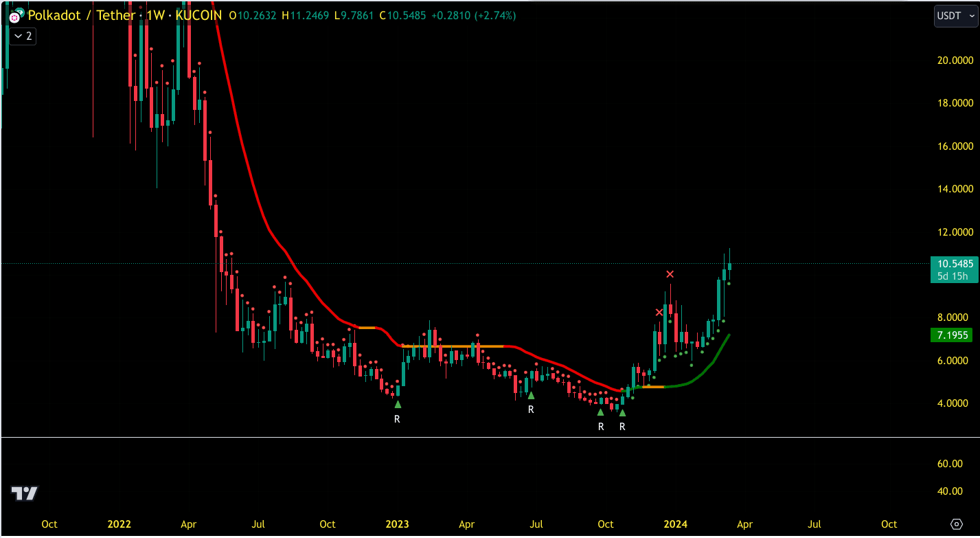Select the green 7.1955 indicator price tag
The height and width of the screenshot is (538, 980).
pos(953,335)
